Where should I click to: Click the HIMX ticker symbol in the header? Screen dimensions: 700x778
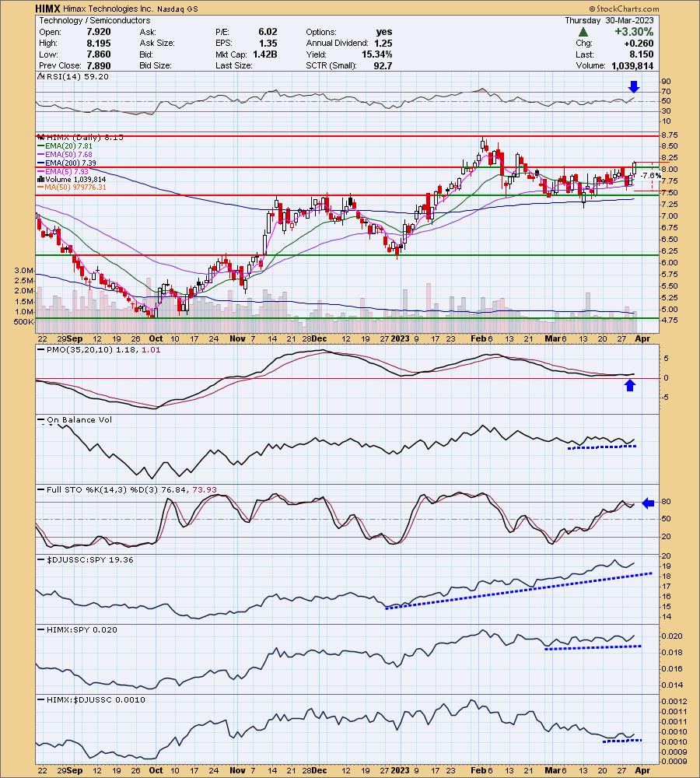(x=48, y=9)
